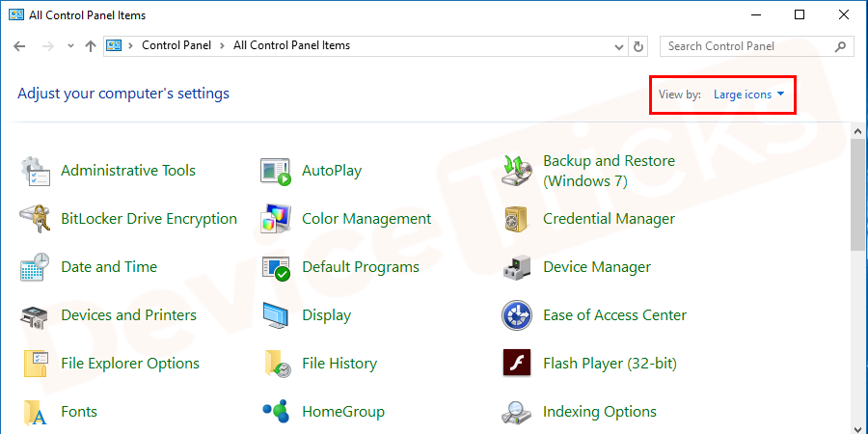Click the Devices and Printers icon

[35, 315]
